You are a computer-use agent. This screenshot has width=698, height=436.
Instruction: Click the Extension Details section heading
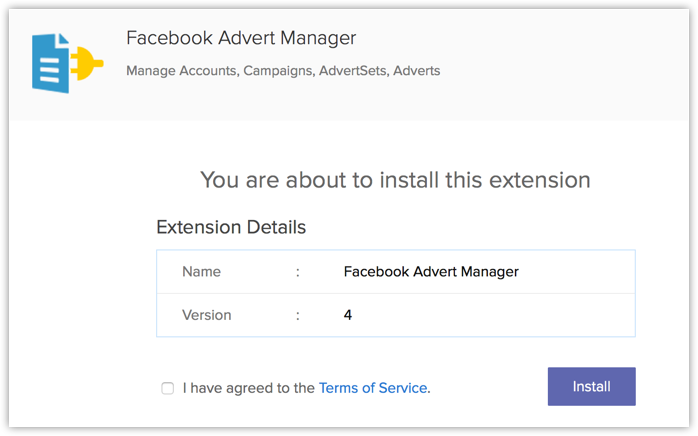point(231,227)
